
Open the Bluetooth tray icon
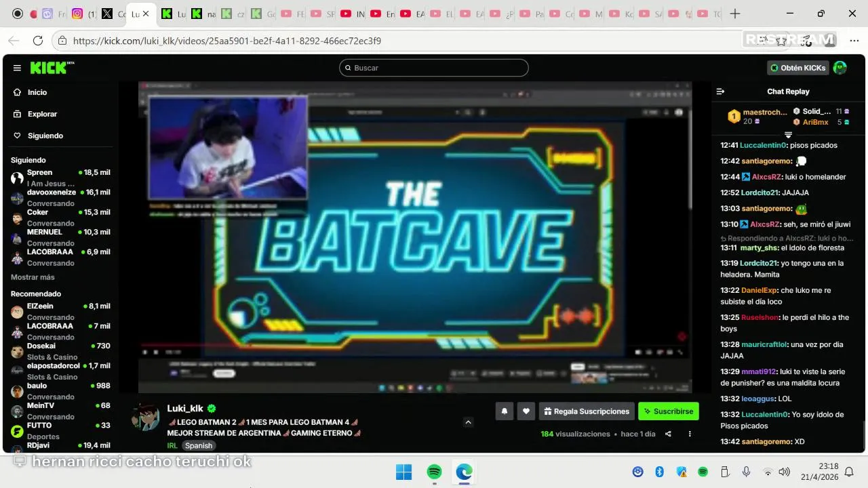point(659,472)
